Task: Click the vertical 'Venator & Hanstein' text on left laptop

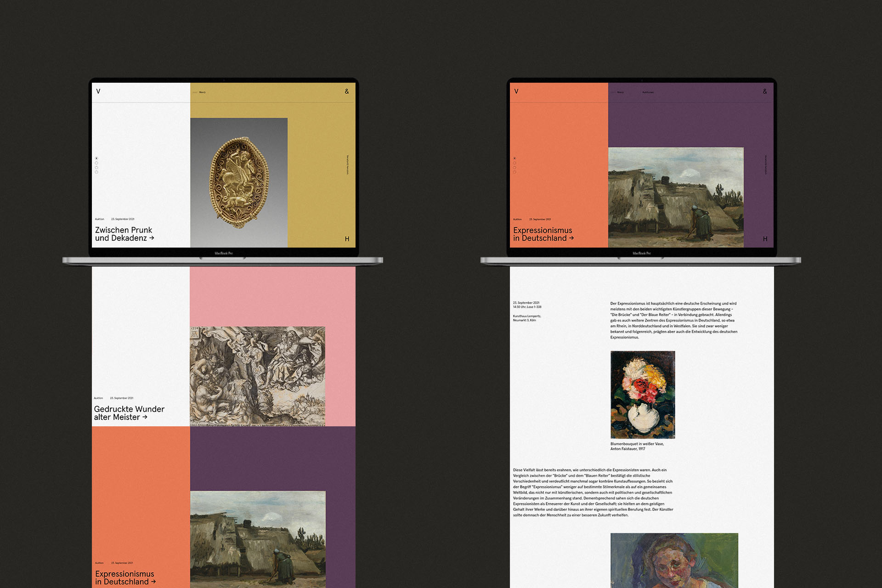Action: (347, 165)
